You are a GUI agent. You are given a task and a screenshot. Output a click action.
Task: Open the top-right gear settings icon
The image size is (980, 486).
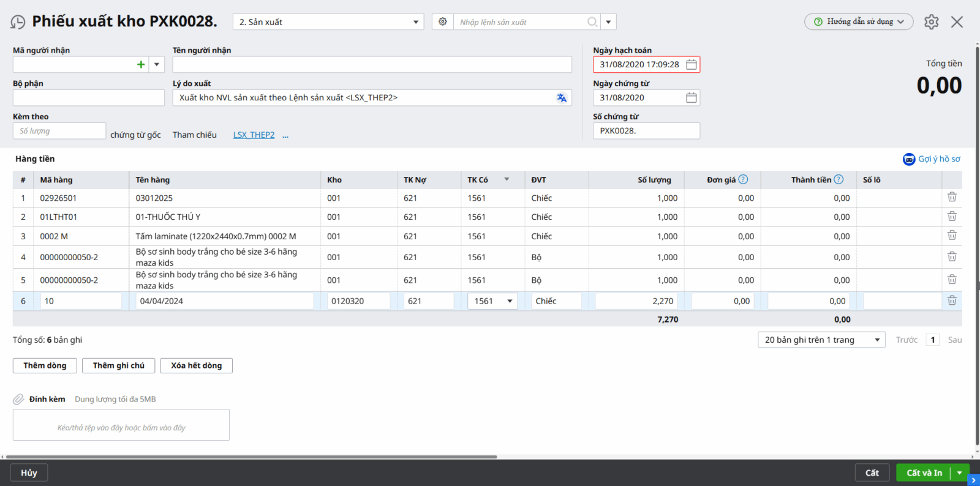(931, 22)
